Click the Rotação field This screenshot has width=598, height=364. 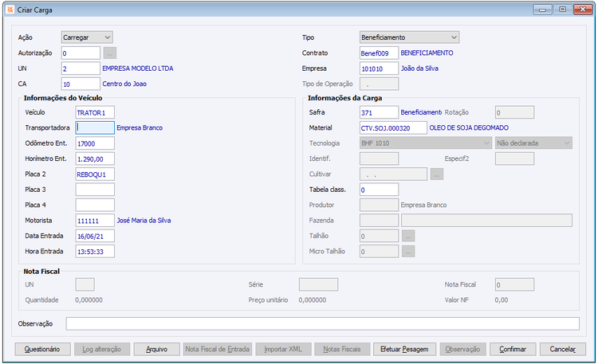pos(514,112)
